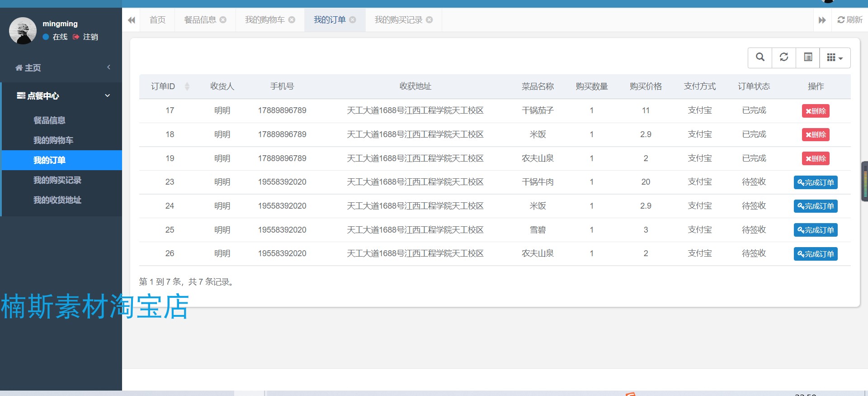Close the 我的购物车 tab
This screenshot has width=868, height=396.
click(x=292, y=20)
